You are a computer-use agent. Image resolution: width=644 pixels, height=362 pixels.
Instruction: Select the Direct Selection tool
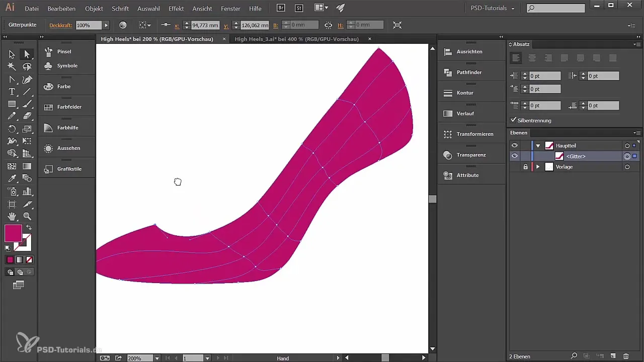coord(27,54)
